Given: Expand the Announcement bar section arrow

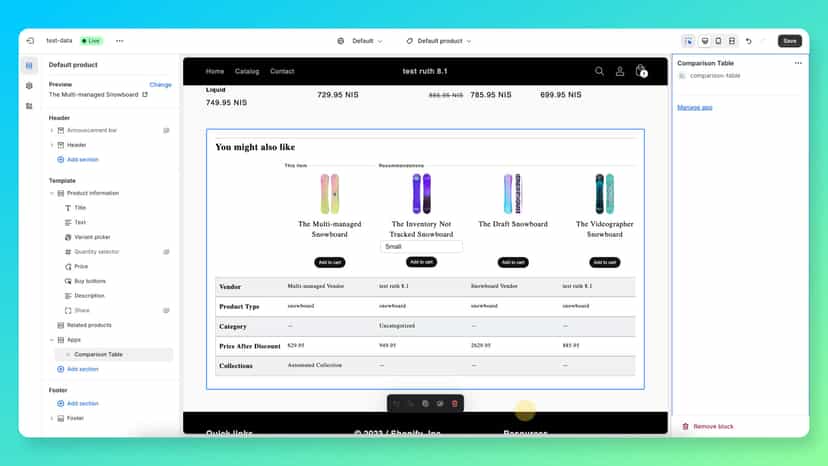Looking at the screenshot, I should point(52,131).
